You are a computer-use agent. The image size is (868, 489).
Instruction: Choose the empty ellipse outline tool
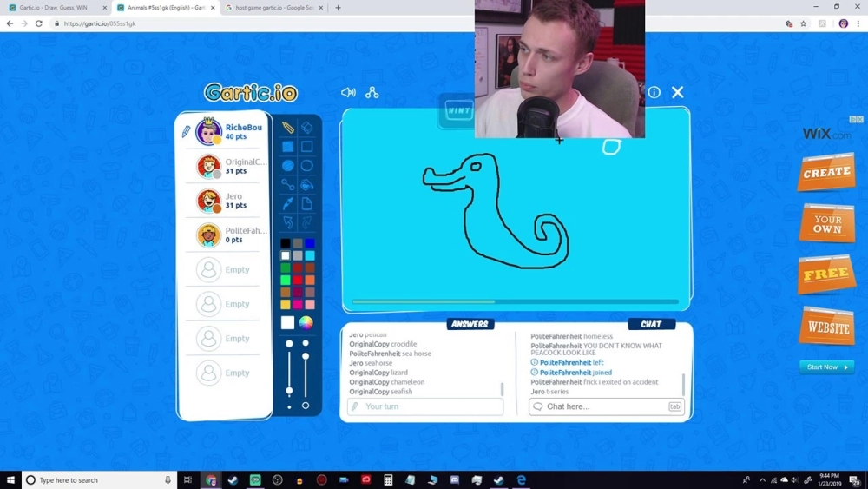(307, 166)
